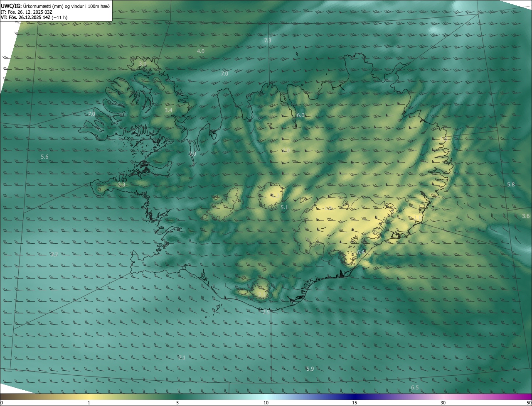Image resolution: width=532 pixels, height=406 pixels.
Task: Click the 7.5 value label at the coast
Action: [x=266, y=312]
